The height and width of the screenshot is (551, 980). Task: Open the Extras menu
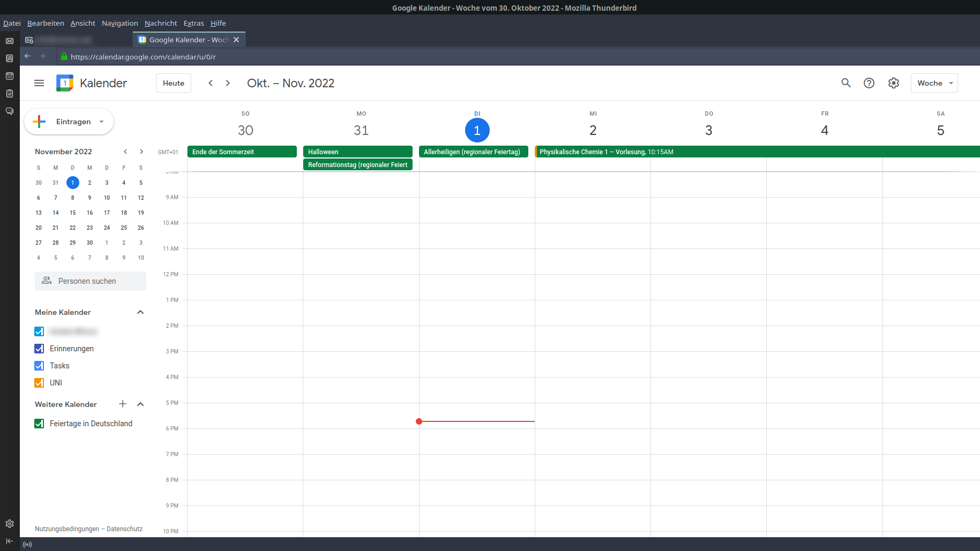193,23
